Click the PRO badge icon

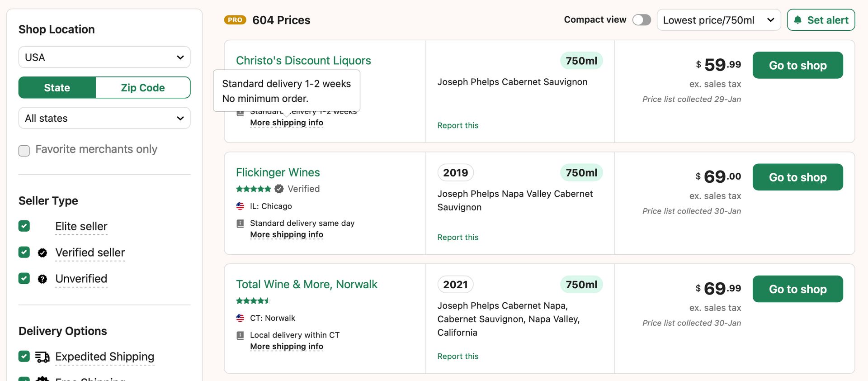pos(235,20)
